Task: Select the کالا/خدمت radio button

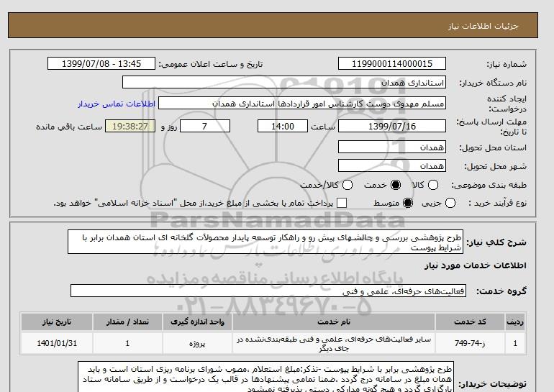Action: (348, 185)
